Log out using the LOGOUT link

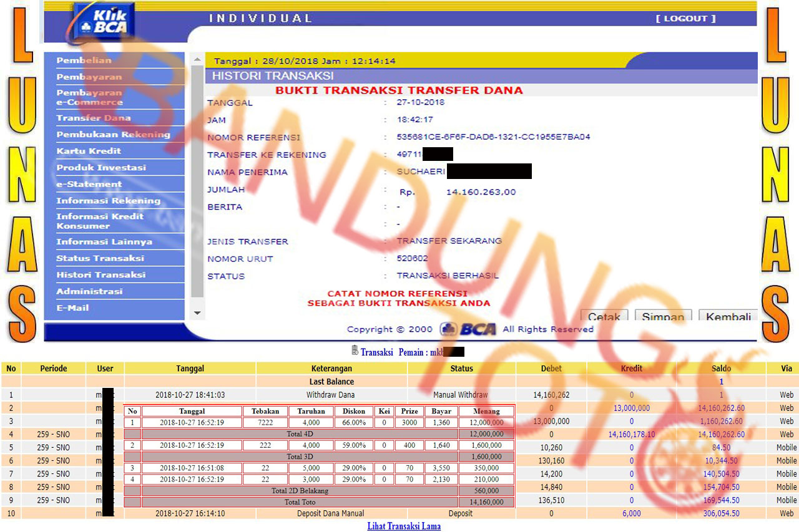[x=685, y=19]
